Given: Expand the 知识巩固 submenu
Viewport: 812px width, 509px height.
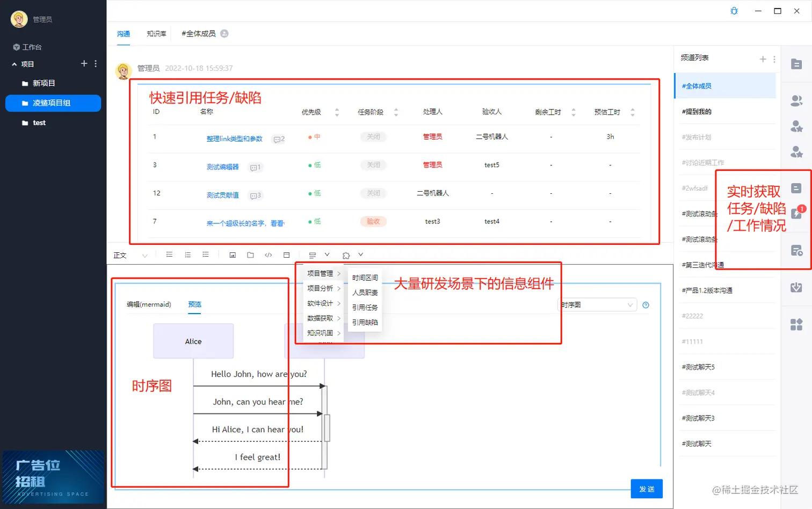Looking at the screenshot, I should (324, 333).
